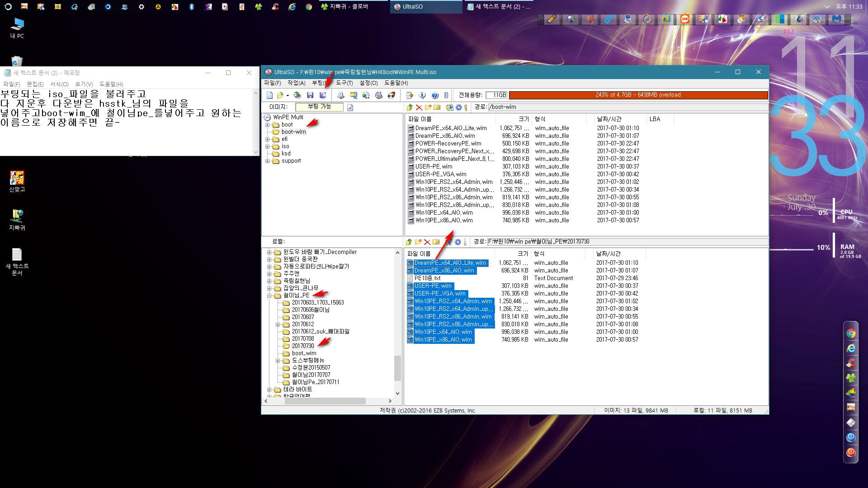Expand the 죽림칠현님 folder in the local tree
868x488 pixels.
[269, 282]
